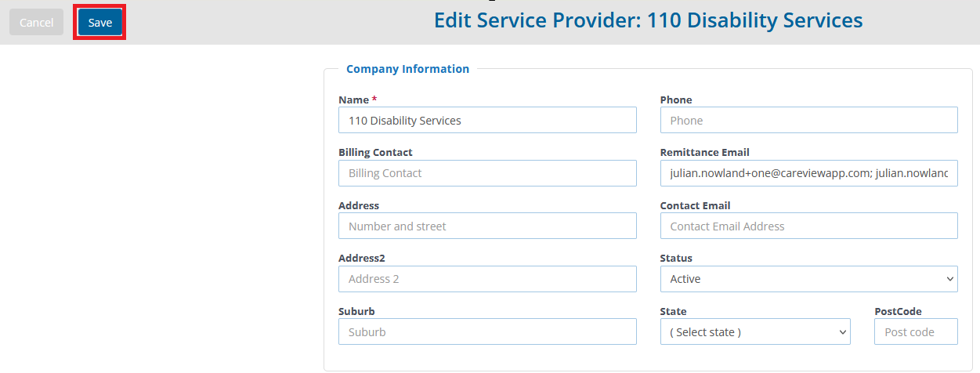Select the Address 2 input field

pyautogui.click(x=487, y=279)
